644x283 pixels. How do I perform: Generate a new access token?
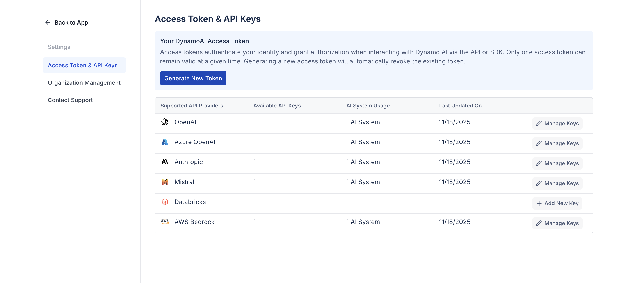[193, 78]
